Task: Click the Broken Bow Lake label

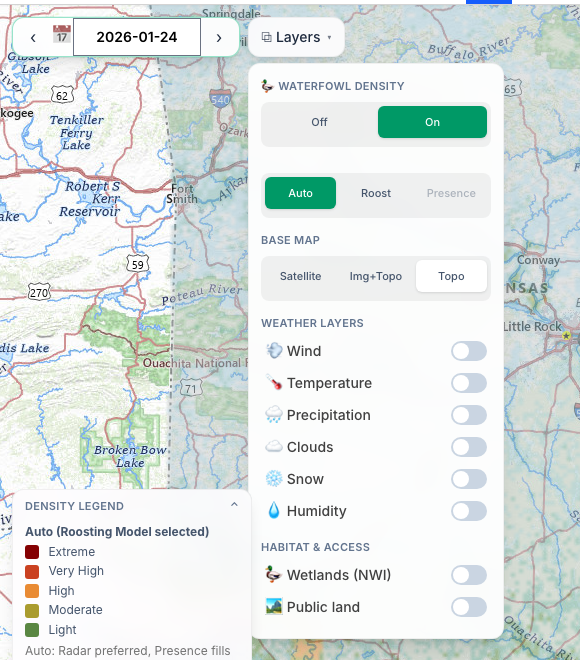Action: 130,456
